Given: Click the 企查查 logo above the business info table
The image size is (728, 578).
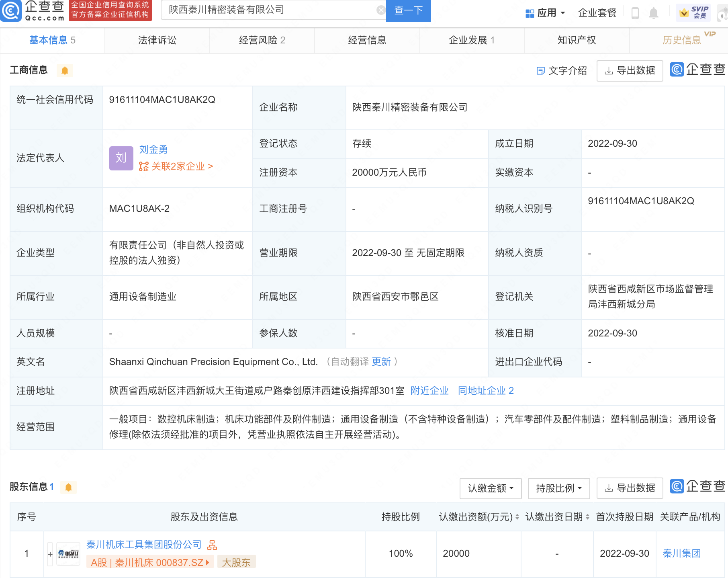Looking at the screenshot, I should click(x=697, y=70).
